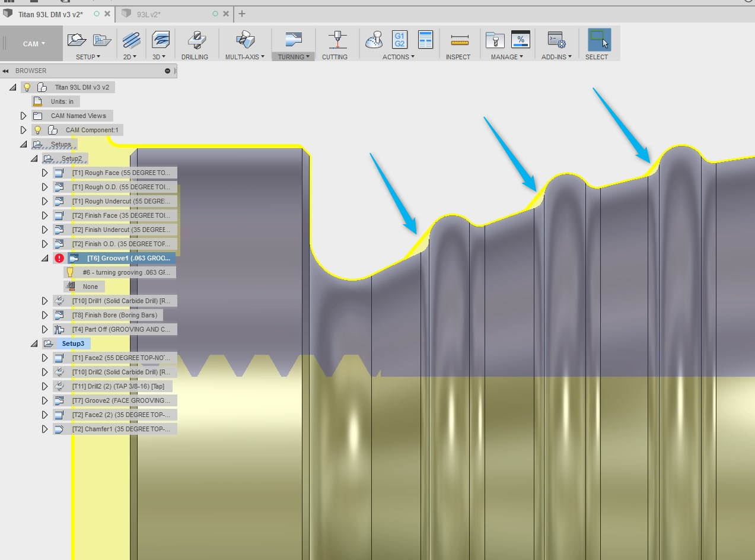Open the CAM workspace dropdown
The width and height of the screenshot is (755, 560).
[x=34, y=44]
